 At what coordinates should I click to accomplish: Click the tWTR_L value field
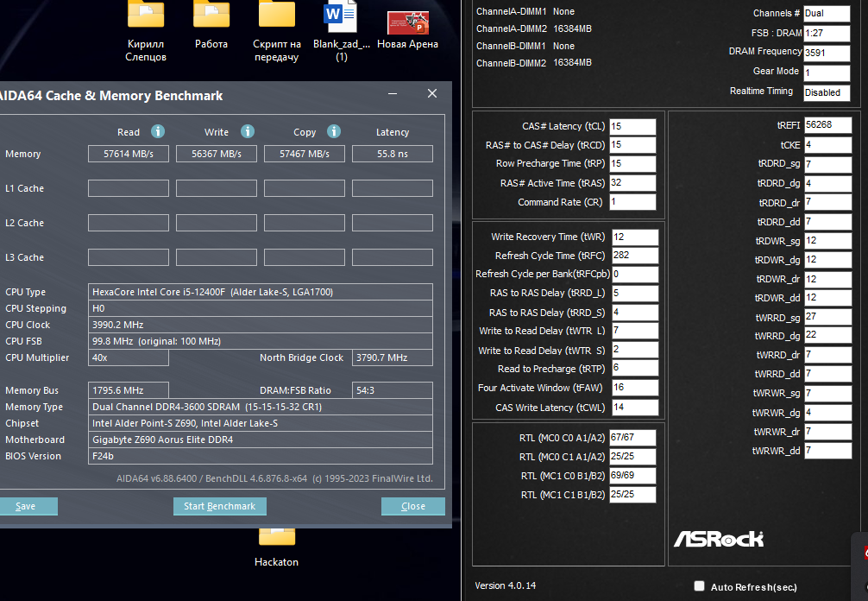click(635, 331)
